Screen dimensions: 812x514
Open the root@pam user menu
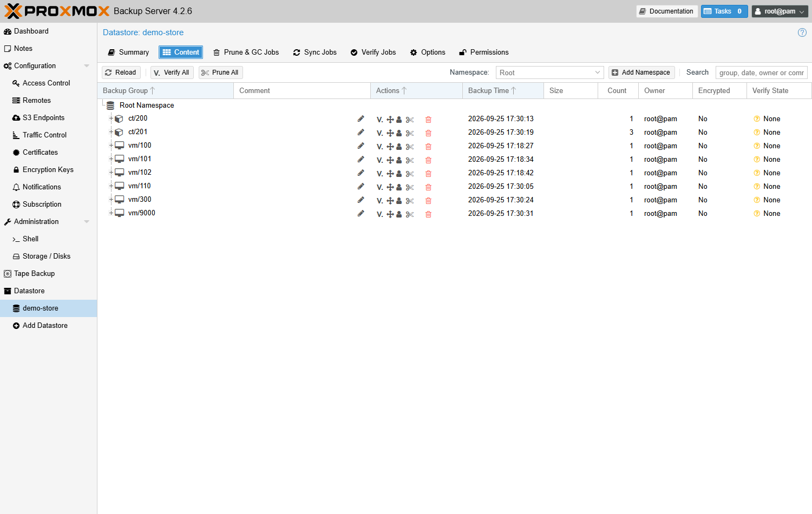780,11
